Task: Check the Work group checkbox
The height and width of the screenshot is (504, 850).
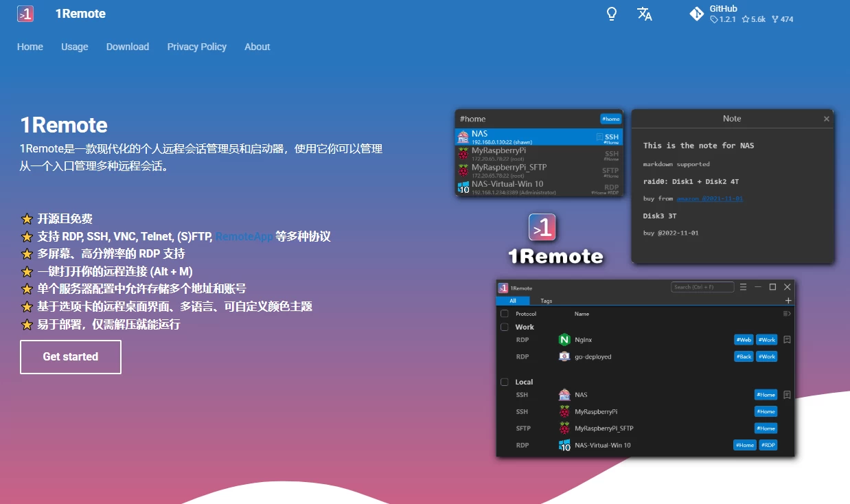Action: 505,327
